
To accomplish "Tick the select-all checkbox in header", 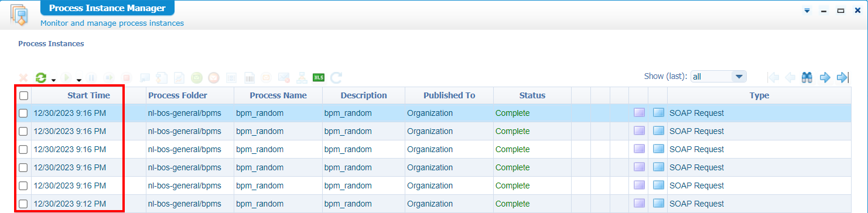I will click(x=23, y=95).
